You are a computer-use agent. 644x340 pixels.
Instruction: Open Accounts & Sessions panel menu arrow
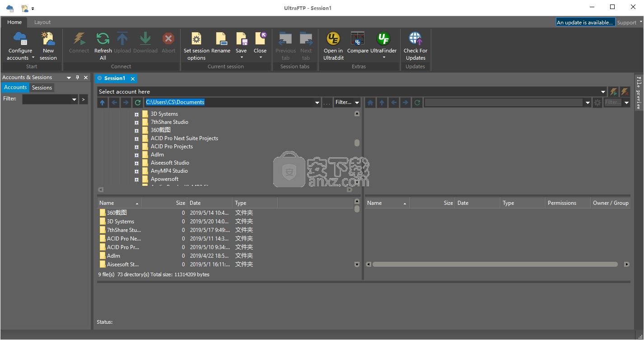click(x=69, y=78)
